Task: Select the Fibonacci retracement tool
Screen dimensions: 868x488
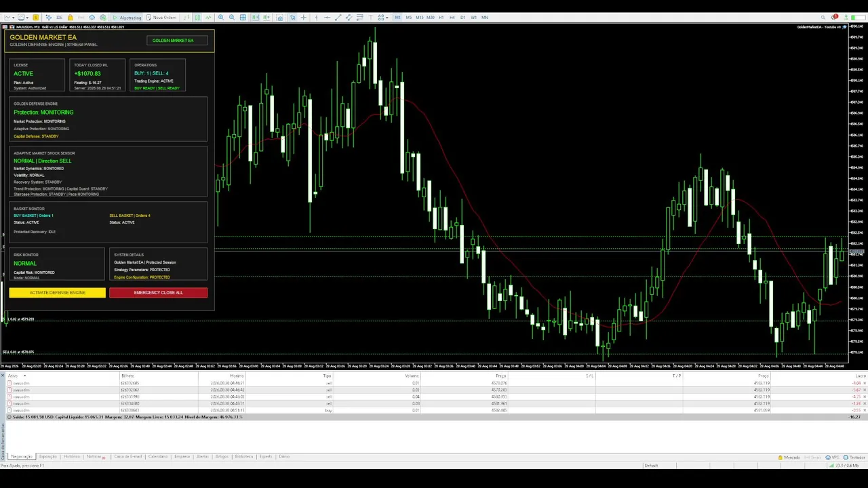Action: click(x=359, y=18)
